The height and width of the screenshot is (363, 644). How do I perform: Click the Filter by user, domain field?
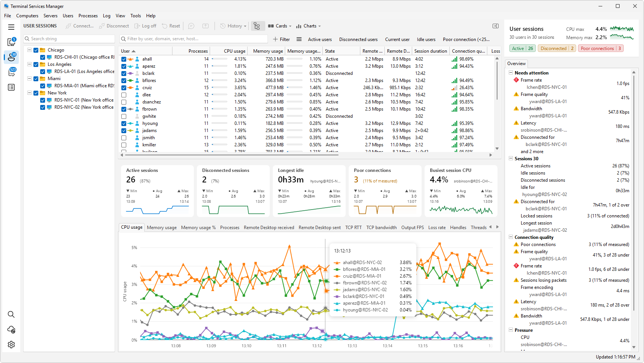(194, 39)
